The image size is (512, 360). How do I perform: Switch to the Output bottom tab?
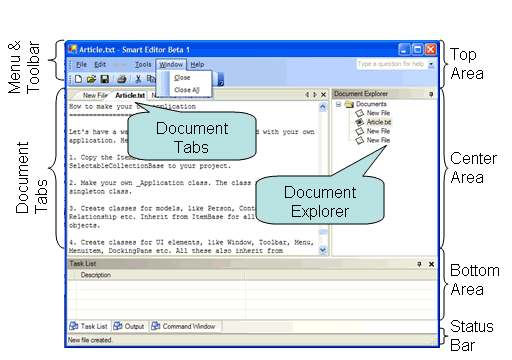point(129,326)
